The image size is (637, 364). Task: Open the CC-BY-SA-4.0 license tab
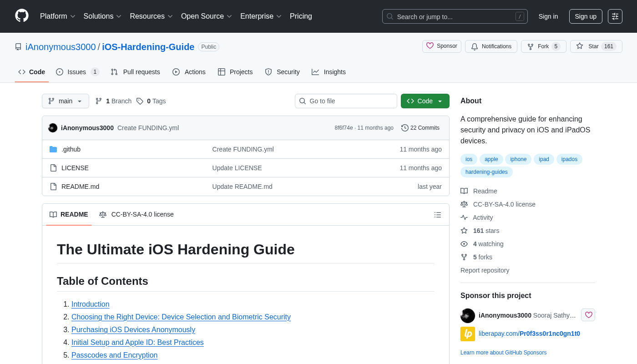point(136,214)
